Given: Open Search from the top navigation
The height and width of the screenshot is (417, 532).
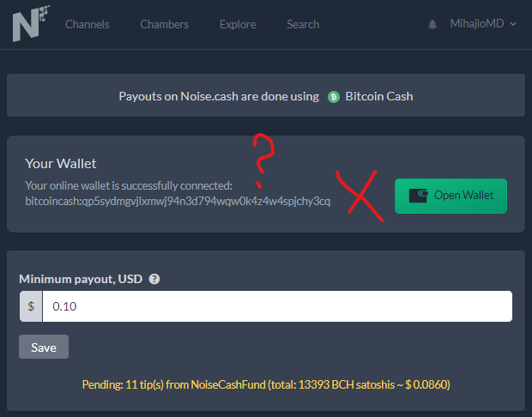Looking at the screenshot, I should coord(303,24).
